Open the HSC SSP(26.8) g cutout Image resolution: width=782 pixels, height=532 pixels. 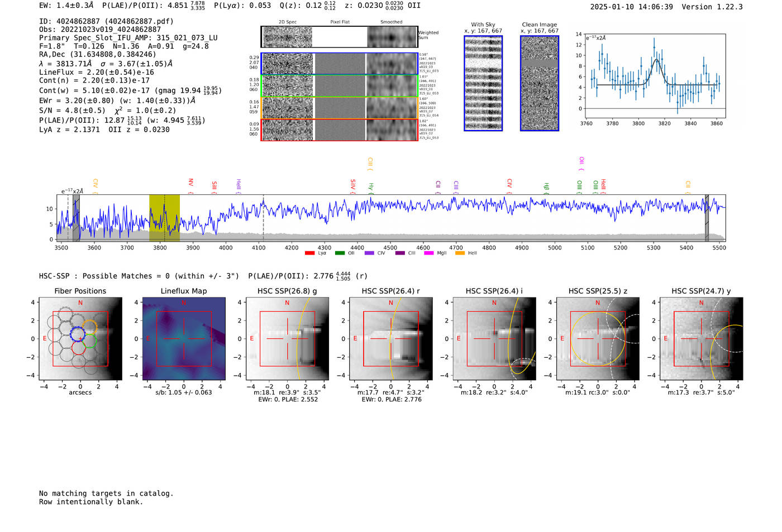coord(287,338)
